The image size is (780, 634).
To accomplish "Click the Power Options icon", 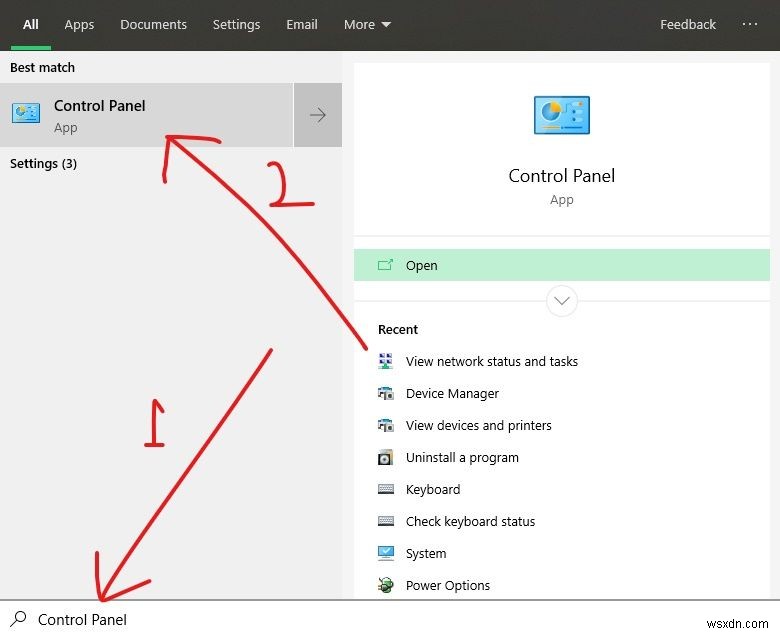I will (386, 585).
